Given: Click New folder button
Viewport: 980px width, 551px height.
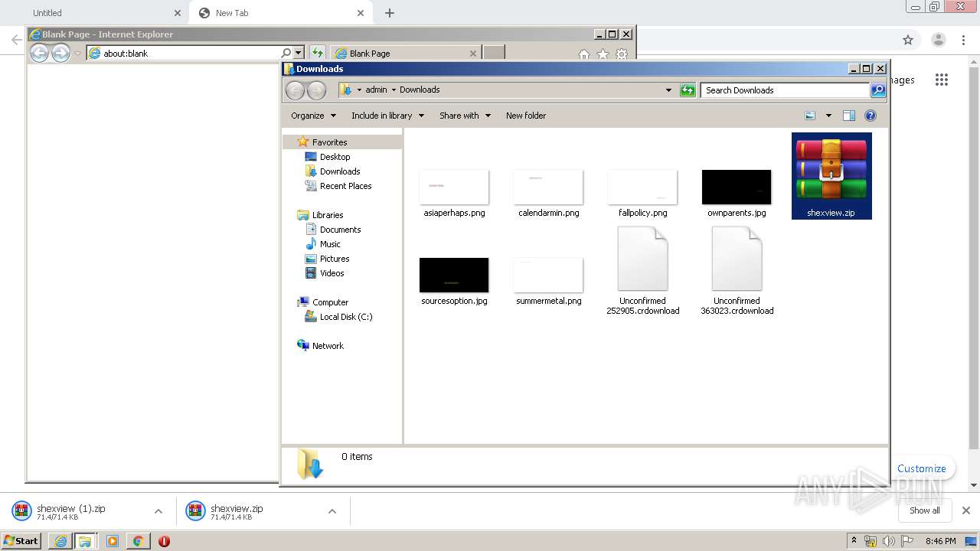Looking at the screenshot, I should pyautogui.click(x=526, y=116).
